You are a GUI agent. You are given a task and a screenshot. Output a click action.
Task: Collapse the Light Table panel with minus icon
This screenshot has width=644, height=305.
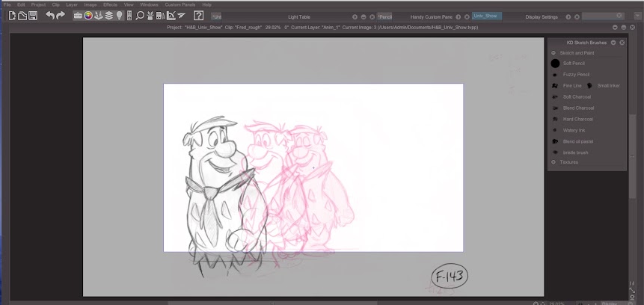[364, 17]
